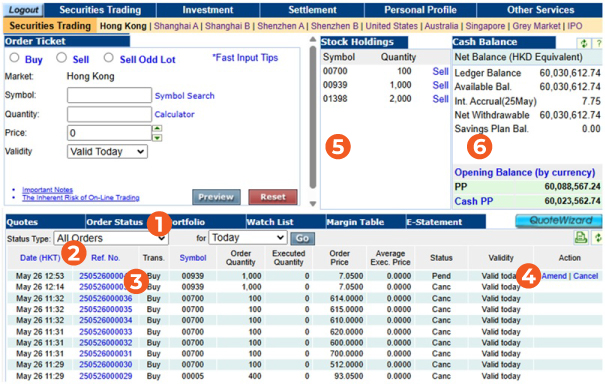Open Securities Trading in the top menu
The width and height of the screenshot is (605, 388).
tap(100, 10)
